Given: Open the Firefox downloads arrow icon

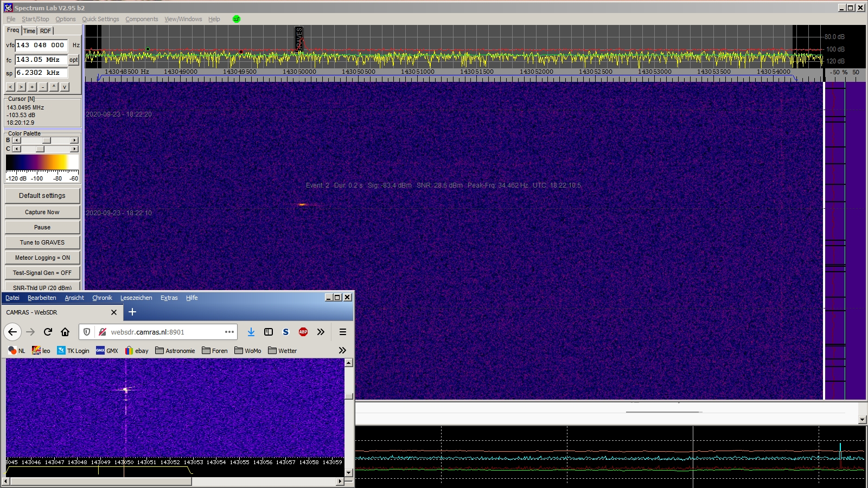Looking at the screenshot, I should (x=251, y=332).
